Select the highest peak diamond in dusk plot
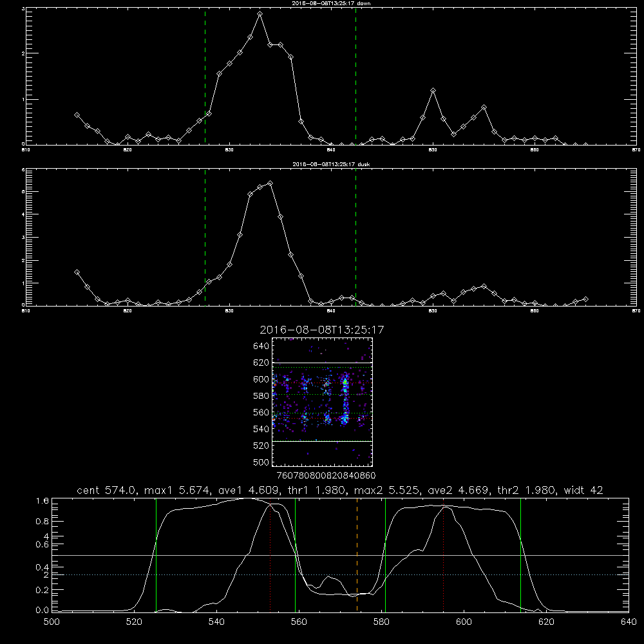This screenshot has height=644, width=644. (x=270, y=183)
